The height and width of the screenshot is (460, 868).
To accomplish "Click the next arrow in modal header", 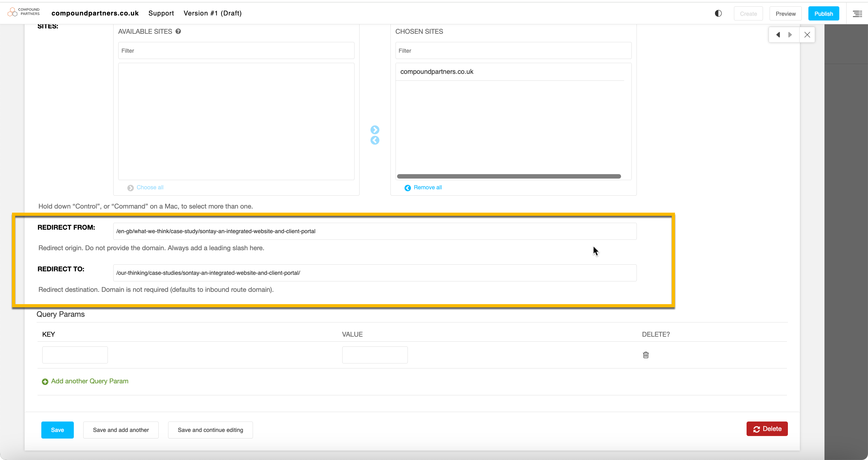I will click(x=790, y=35).
